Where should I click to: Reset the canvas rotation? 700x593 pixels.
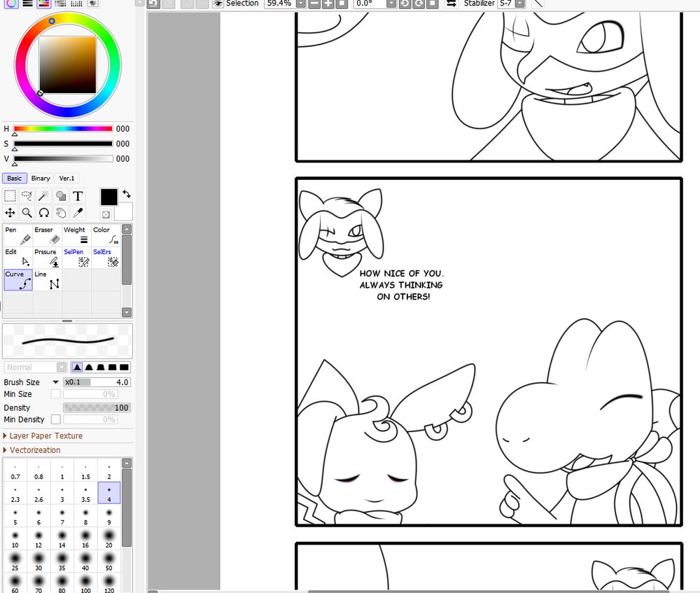click(433, 4)
